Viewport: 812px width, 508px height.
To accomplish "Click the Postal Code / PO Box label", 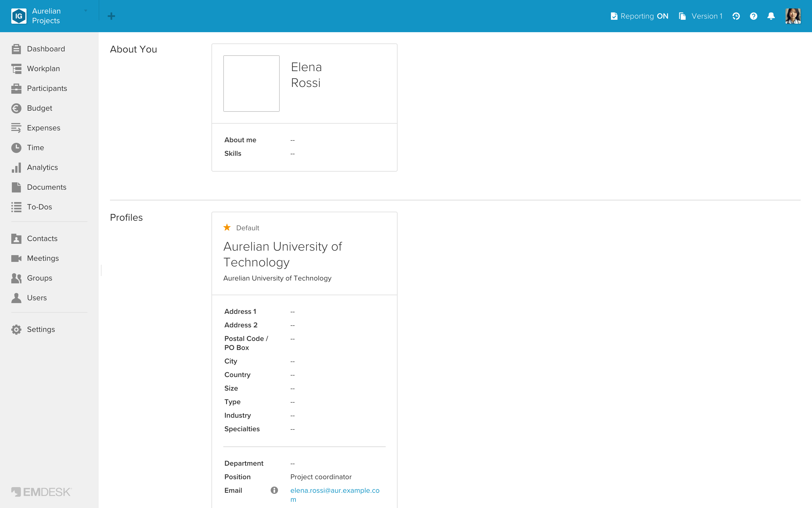I will point(246,343).
